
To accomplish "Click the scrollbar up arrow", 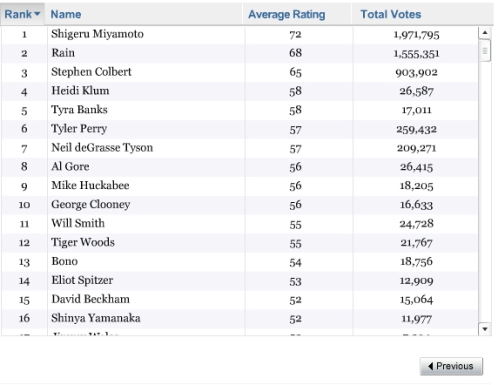I will click(485, 33).
